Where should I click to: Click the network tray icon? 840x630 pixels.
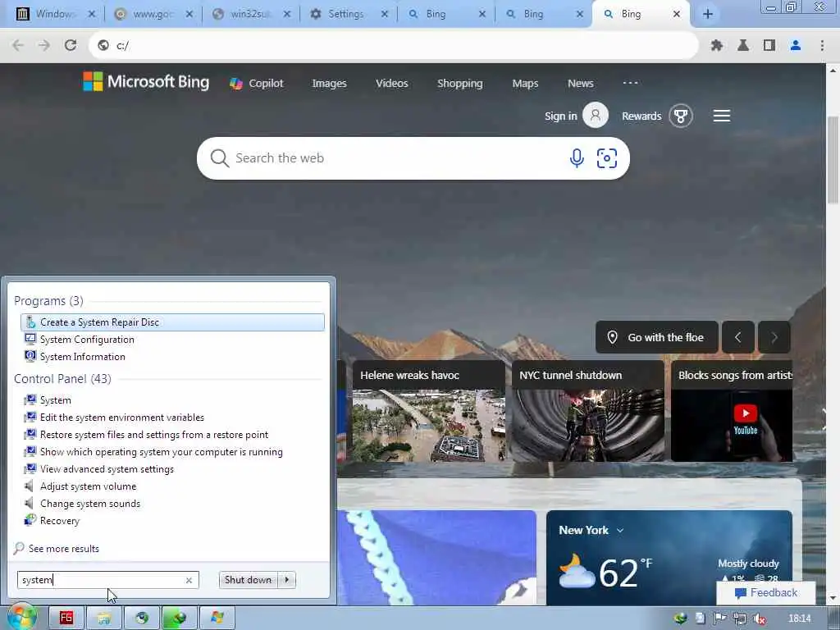[x=740, y=619]
